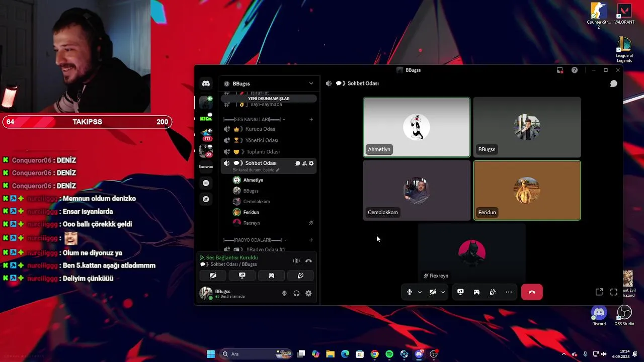Open the Windows Start menu

[211, 354]
